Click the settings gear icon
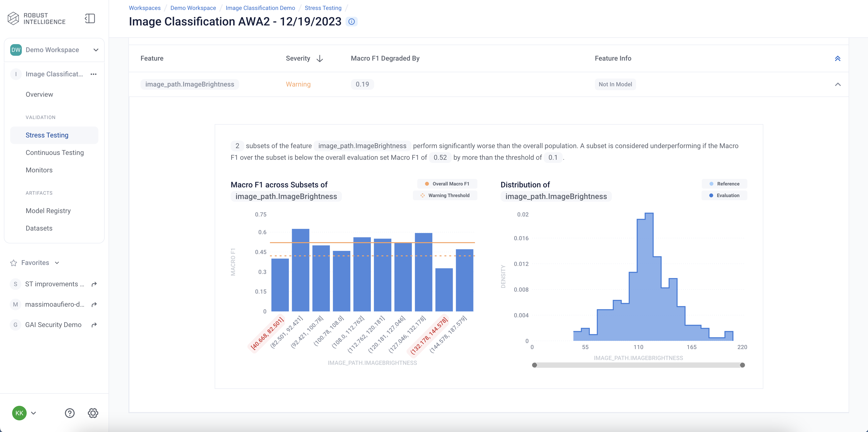Viewport: 868px width, 432px height. [93, 413]
